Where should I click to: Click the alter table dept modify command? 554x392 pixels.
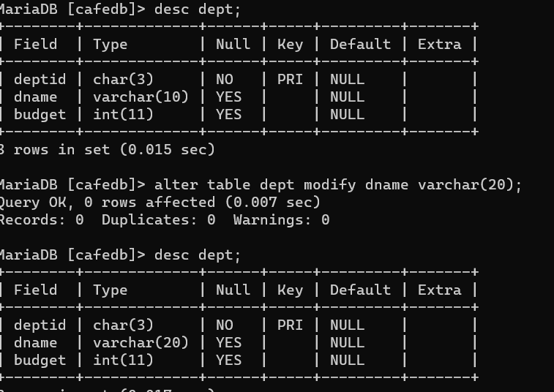[338, 185]
